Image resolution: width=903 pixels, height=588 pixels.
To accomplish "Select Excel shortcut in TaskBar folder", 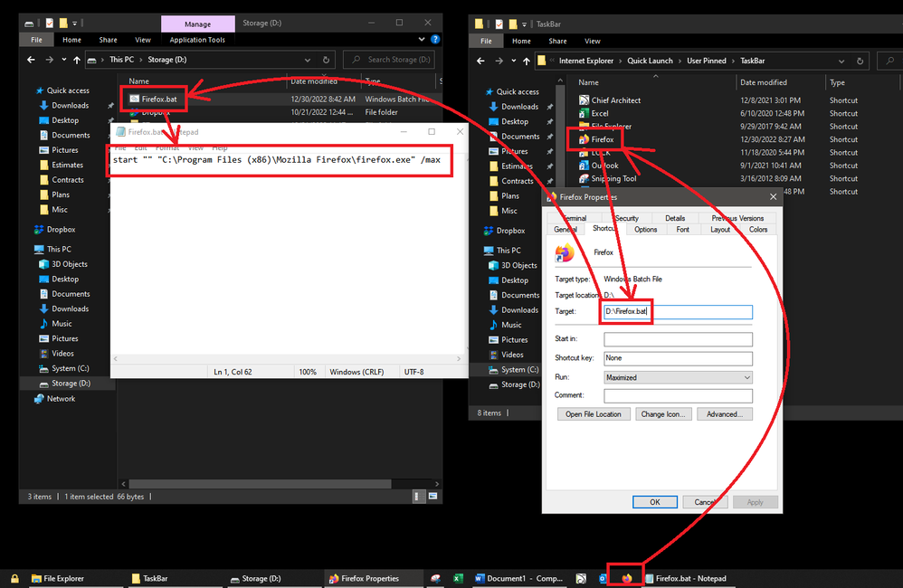I will tap(600, 113).
